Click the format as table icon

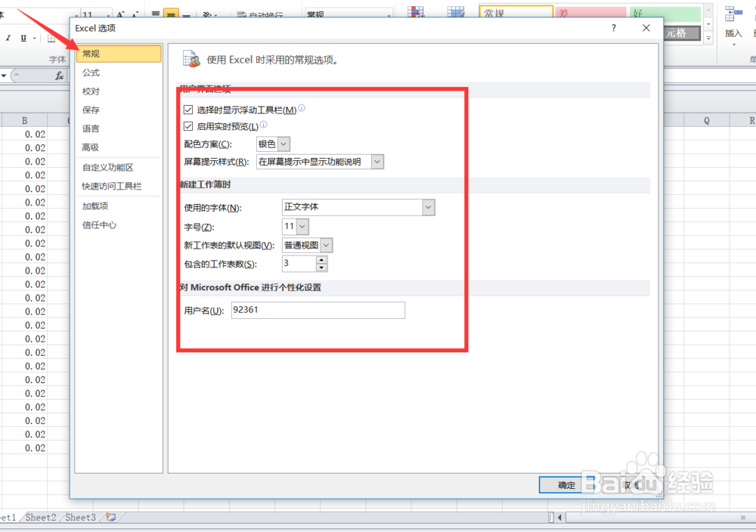pos(456,11)
